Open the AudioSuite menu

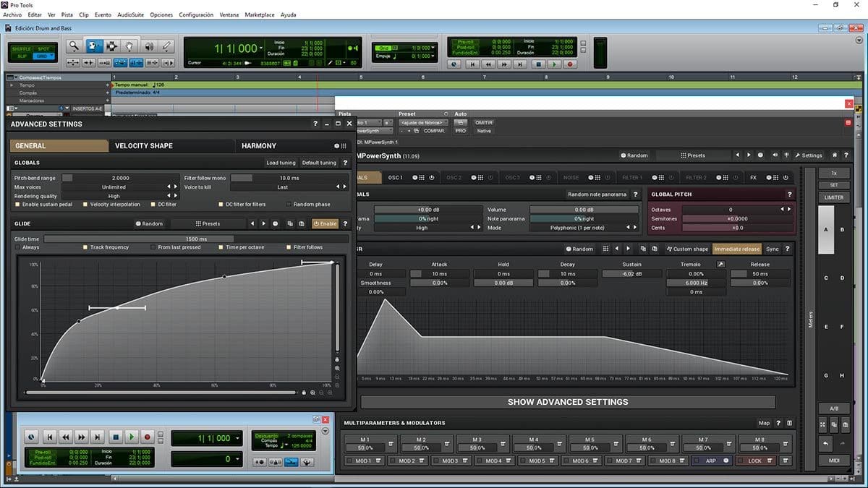point(130,14)
